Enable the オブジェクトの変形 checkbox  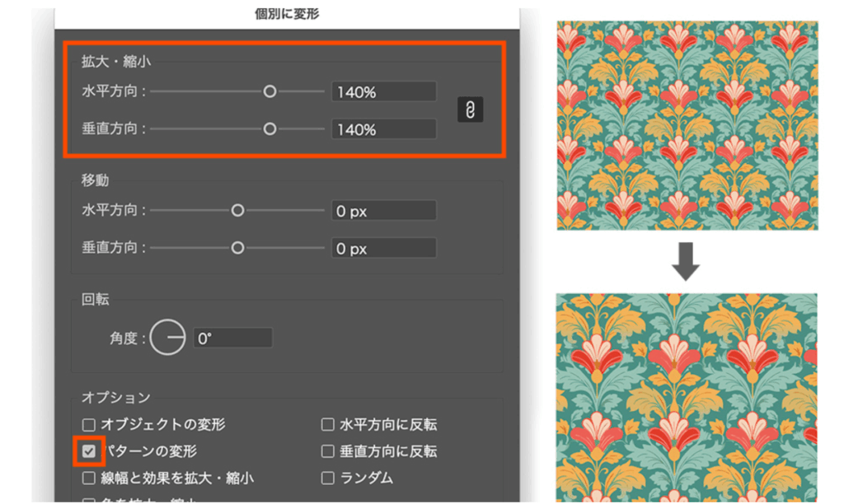point(89,425)
